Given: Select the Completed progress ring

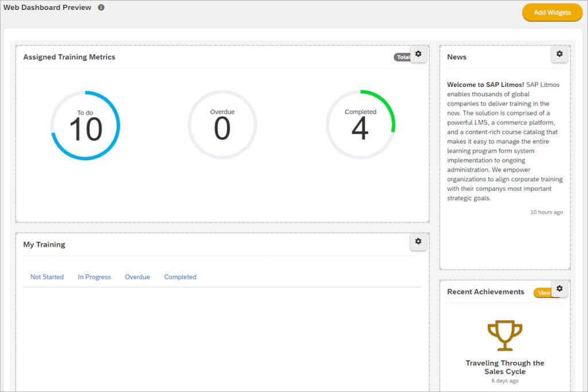Looking at the screenshot, I should 361,125.
